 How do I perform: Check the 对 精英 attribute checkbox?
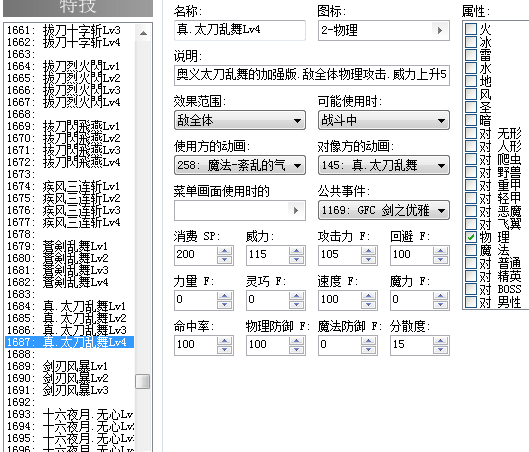tap(471, 276)
